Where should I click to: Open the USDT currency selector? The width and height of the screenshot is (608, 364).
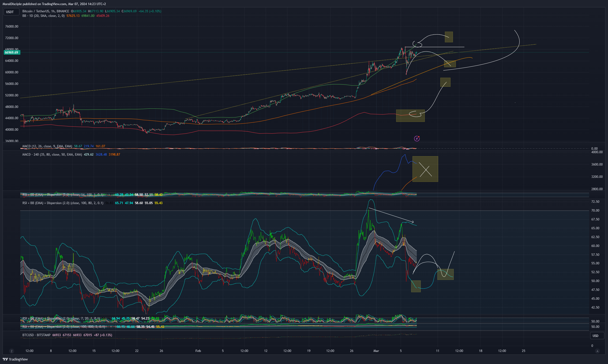pos(11,12)
